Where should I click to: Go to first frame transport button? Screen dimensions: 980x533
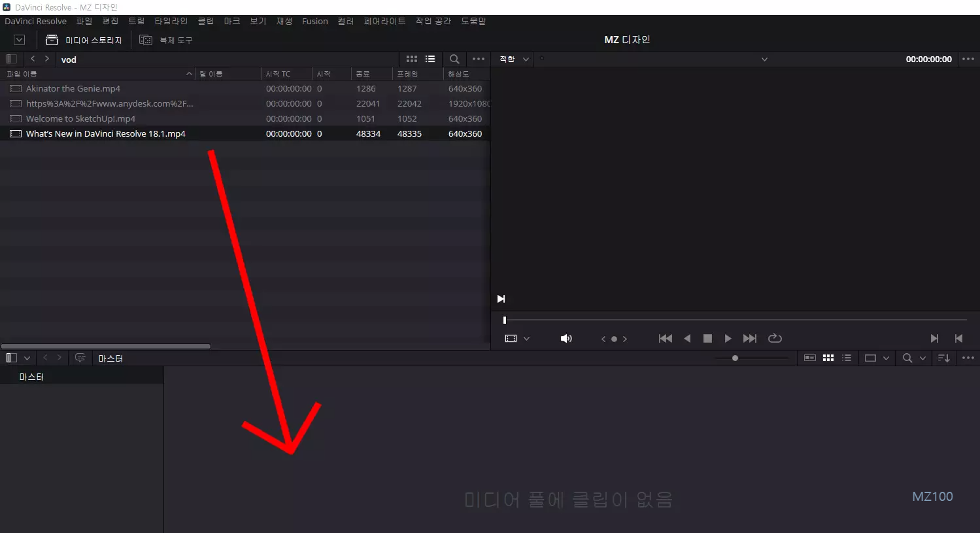[x=666, y=338]
